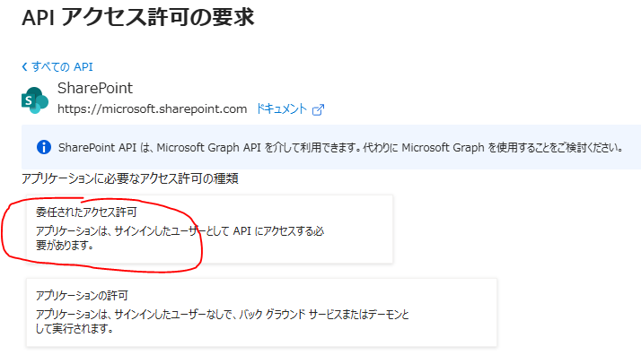Click the external link icon beside ドキュメント
641x364 pixels.
tap(318, 109)
